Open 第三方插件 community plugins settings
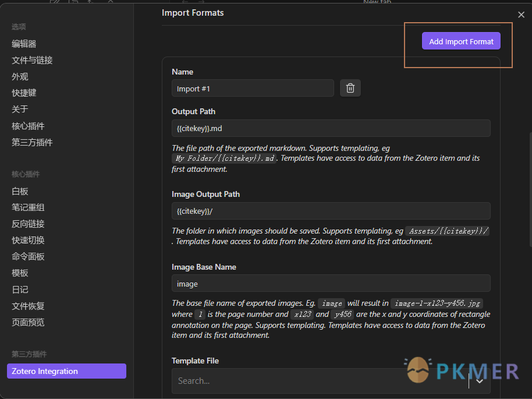The image size is (532, 399). tap(33, 142)
